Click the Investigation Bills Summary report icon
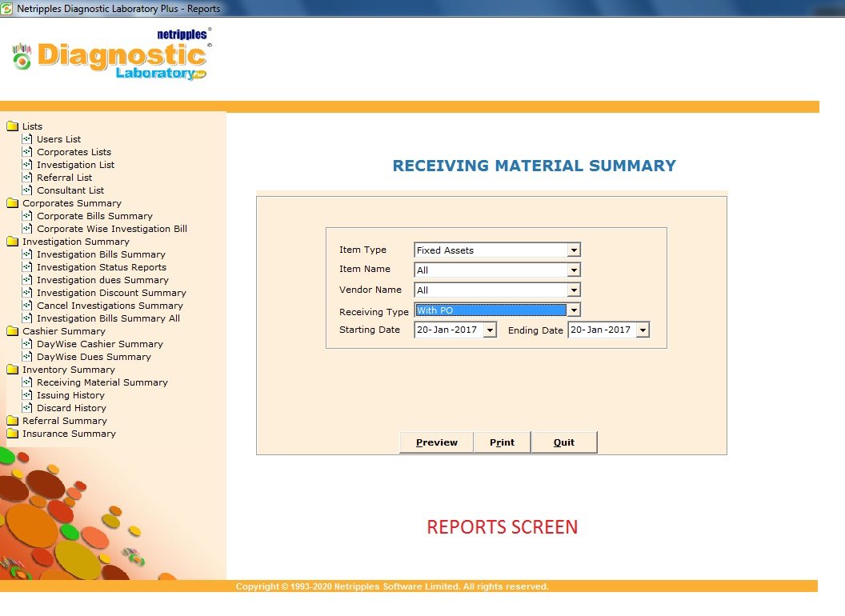The image size is (845, 616). (x=27, y=254)
